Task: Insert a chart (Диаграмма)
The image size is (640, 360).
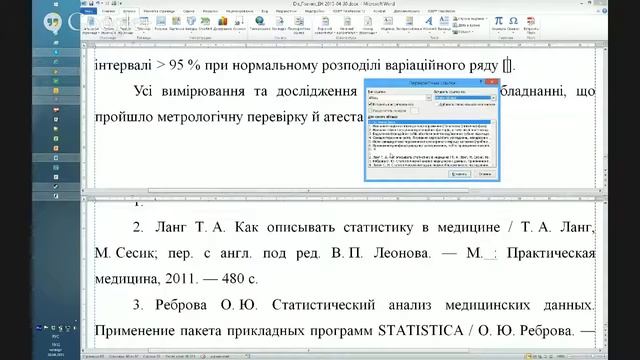Action: [222, 24]
